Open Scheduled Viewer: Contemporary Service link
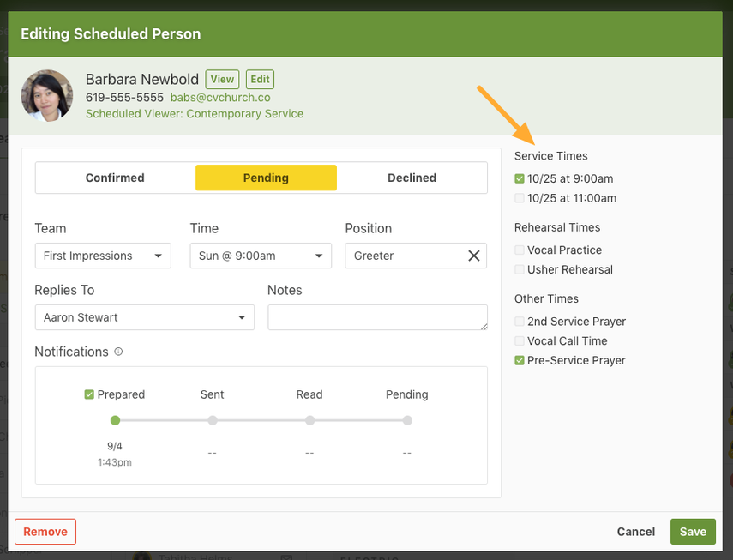The image size is (733, 560). pyautogui.click(x=195, y=114)
